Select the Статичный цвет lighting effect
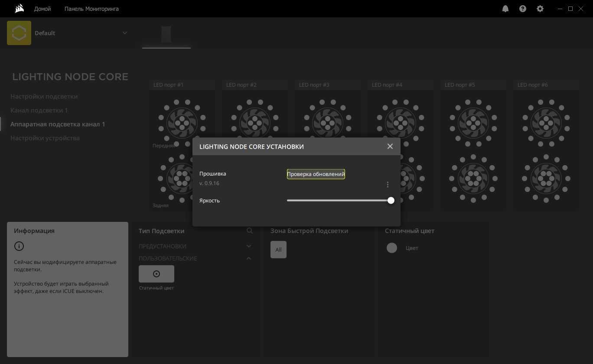The width and height of the screenshot is (593, 364). pyautogui.click(x=156, y=274)
